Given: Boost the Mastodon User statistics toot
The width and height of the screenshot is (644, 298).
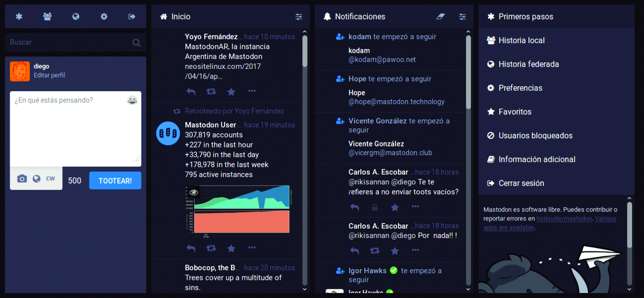Looking at the screenshot, I should pyautogui.click(x=211, y=248).
